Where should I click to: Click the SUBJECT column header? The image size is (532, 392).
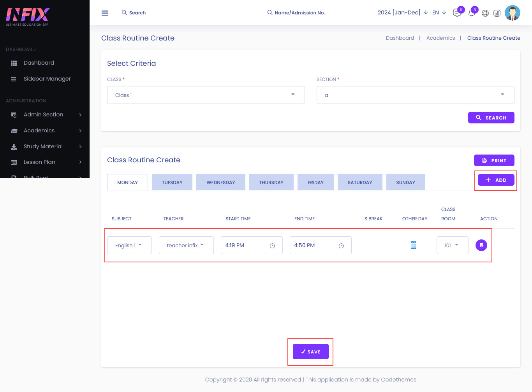[x=122, y=219]
